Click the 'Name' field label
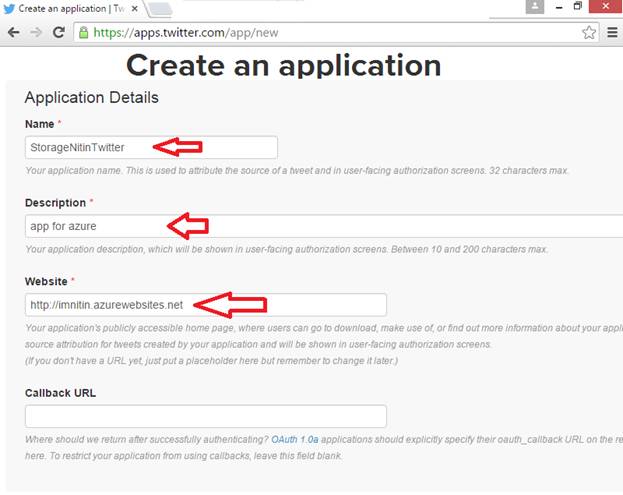The height and width of the screenshot is (495, 623). click(x=39, y=124)
